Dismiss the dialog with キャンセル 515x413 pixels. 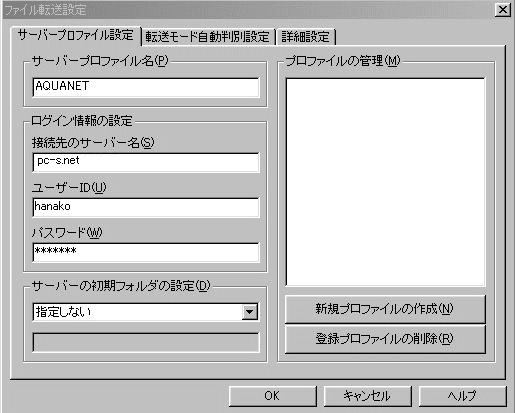coord(367,396)
